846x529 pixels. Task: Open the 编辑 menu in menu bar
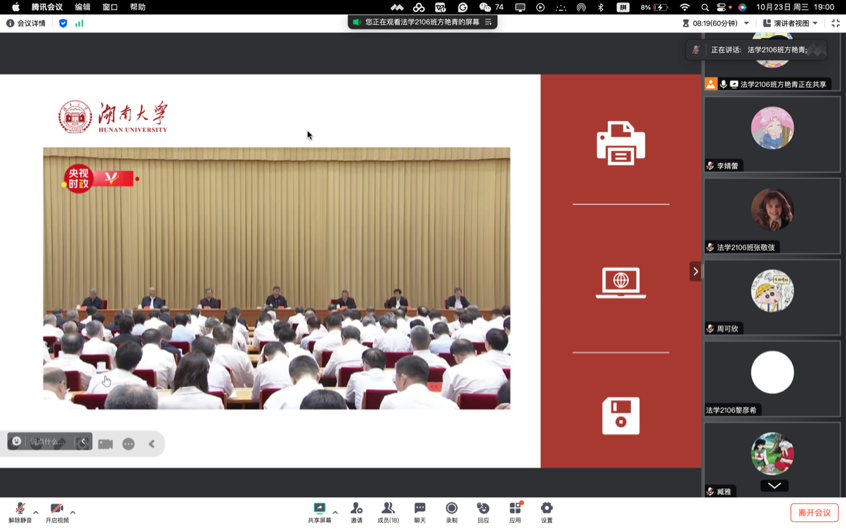82,7
